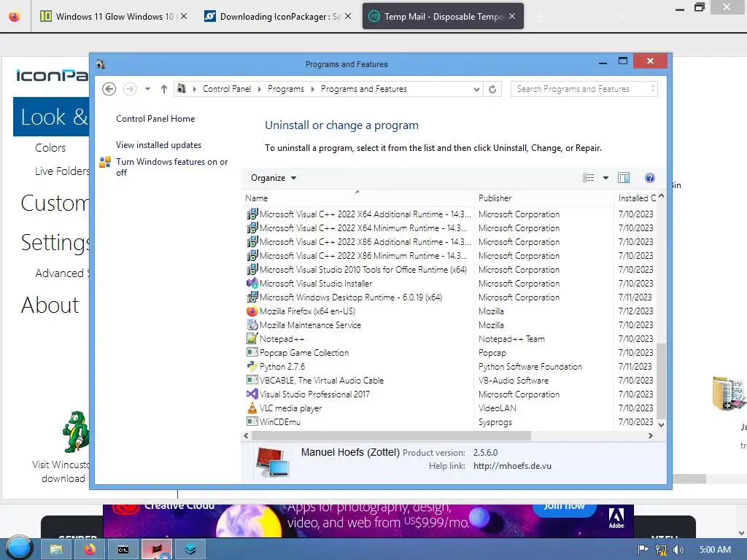Screen dimensions: 747x560
Task: Select Programs in the breadcrumb path
Action: (x=286, y=89)
